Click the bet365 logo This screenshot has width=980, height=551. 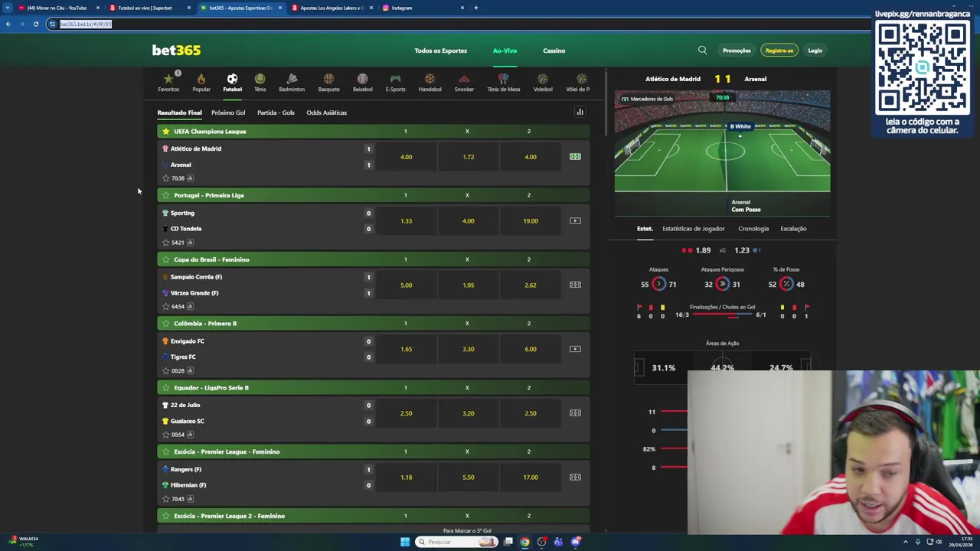(176, 51)
